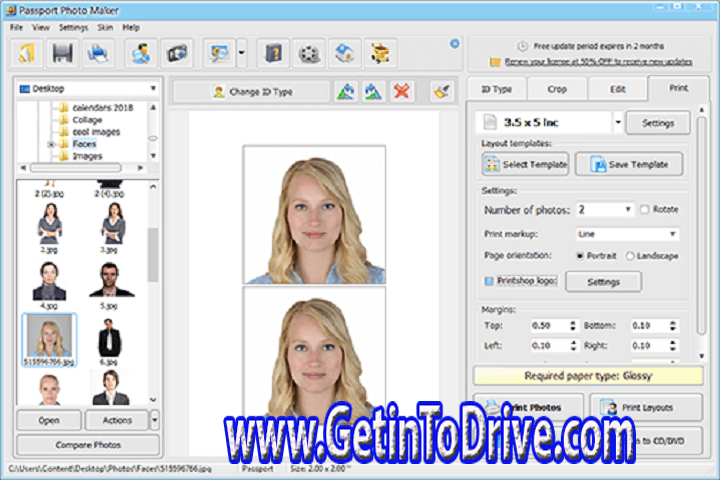Switch to the Edit tab
Viewport: 720px width, 480px height.
pyautogui.click(x=618, y=89)
